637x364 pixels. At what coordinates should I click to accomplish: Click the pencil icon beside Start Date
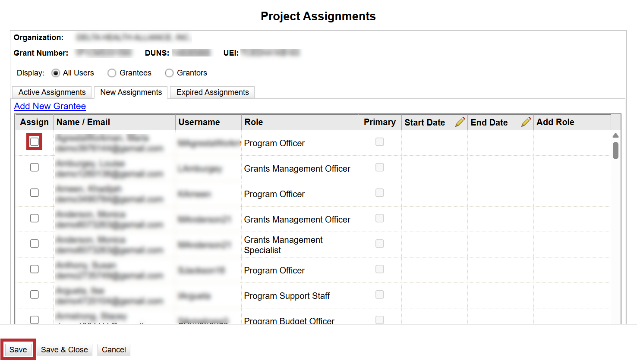[460, 122]
